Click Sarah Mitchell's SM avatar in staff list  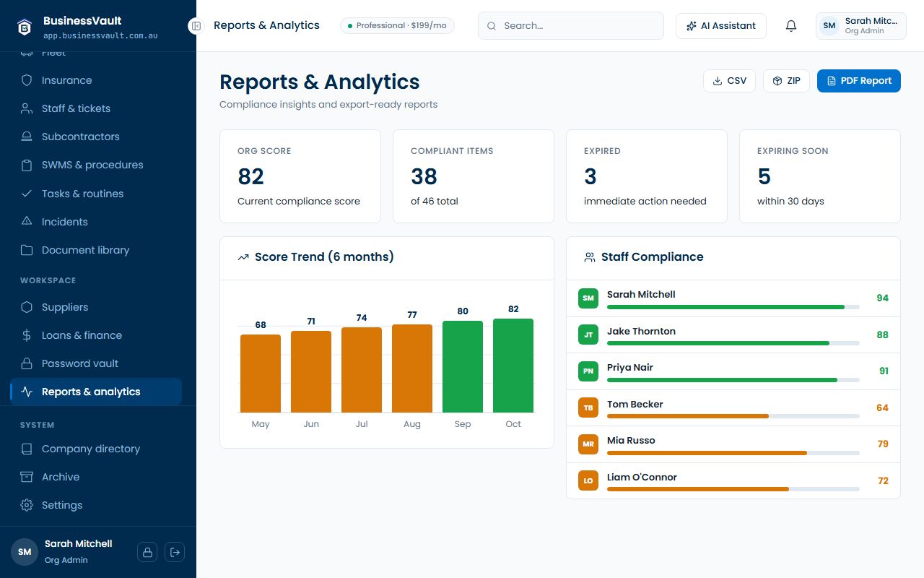588,298
